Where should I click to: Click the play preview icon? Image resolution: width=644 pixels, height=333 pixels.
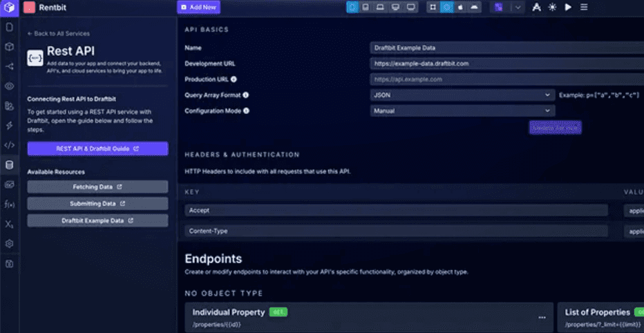point(568,8)
